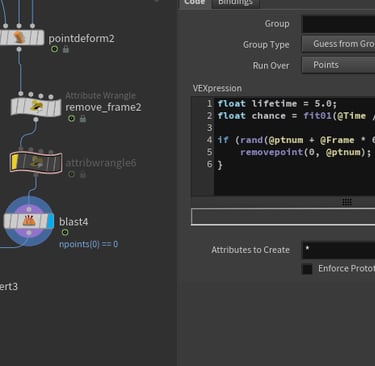Click the remove_frame2 node name

(103, 107)
